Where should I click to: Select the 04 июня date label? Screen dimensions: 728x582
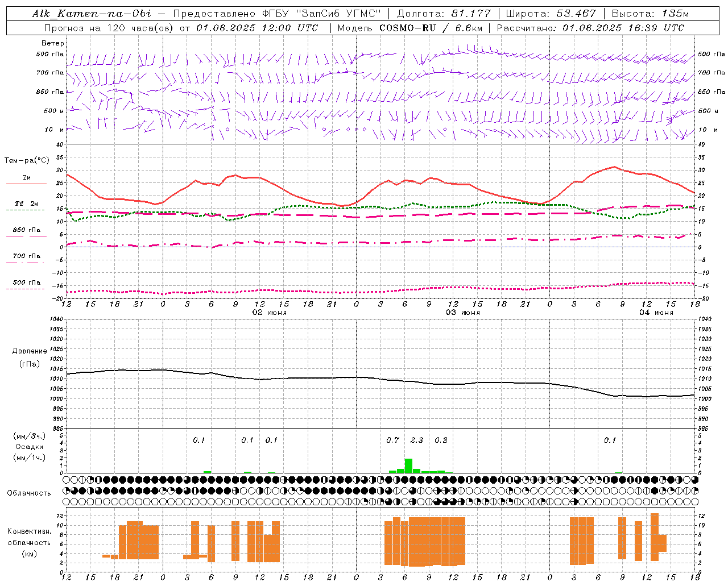point(656,313)
